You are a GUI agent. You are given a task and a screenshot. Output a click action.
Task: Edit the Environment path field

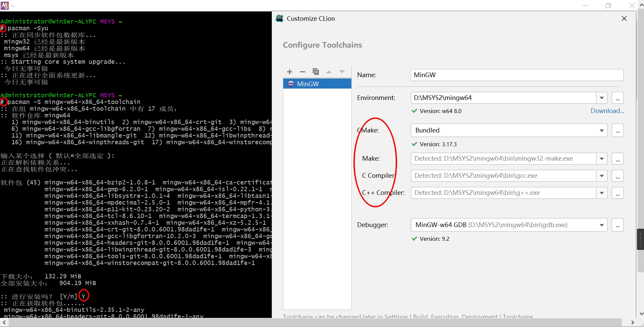(503, 98)
